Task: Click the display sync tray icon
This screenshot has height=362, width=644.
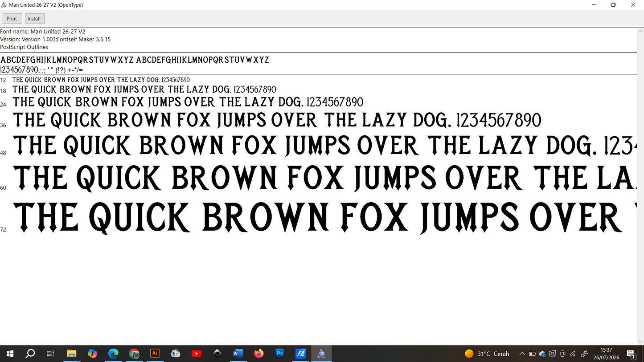Action: tap(553, 354)
